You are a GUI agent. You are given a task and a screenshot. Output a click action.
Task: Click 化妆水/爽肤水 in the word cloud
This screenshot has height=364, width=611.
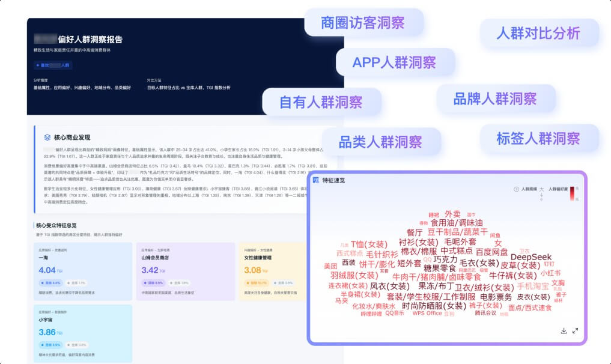374,306
